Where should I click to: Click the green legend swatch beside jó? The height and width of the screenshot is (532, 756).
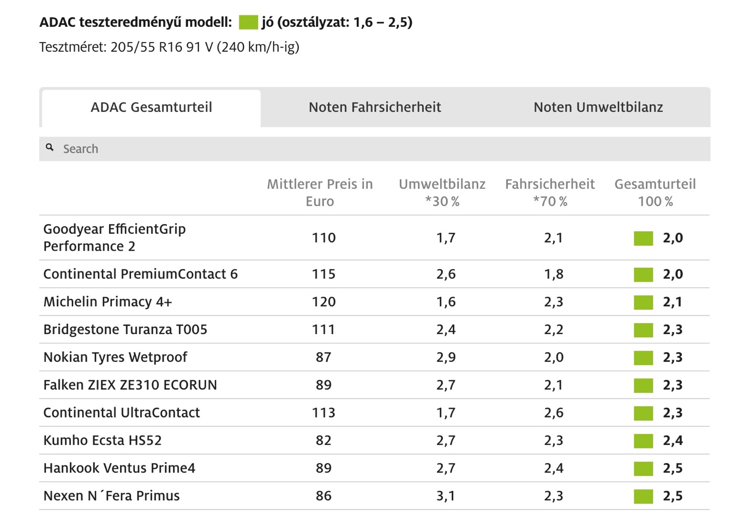[248, 22]
